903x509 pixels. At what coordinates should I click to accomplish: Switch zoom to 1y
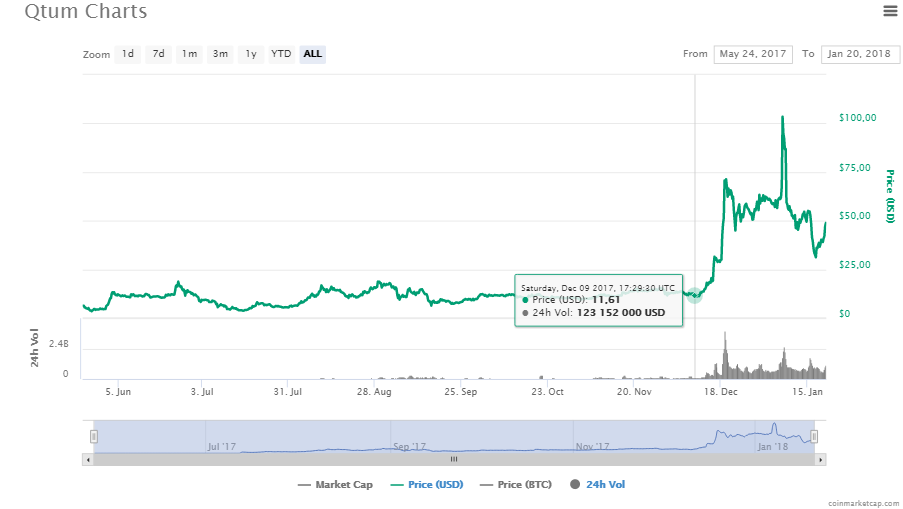click(x=251, y=54)
